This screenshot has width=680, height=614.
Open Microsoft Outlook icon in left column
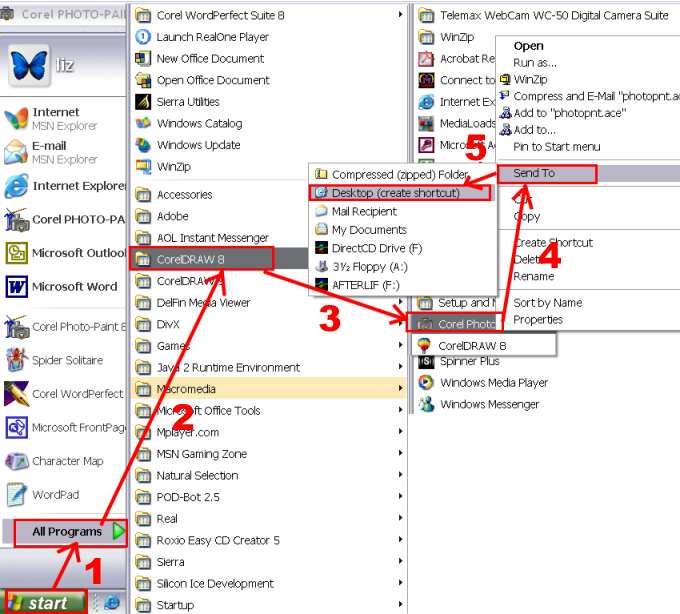tap(16, 253)
